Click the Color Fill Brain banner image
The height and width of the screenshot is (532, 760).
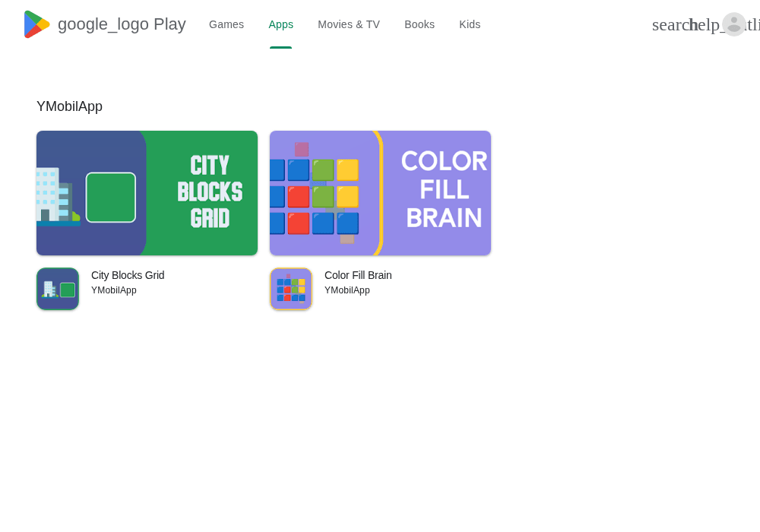(x=381, y=193)
